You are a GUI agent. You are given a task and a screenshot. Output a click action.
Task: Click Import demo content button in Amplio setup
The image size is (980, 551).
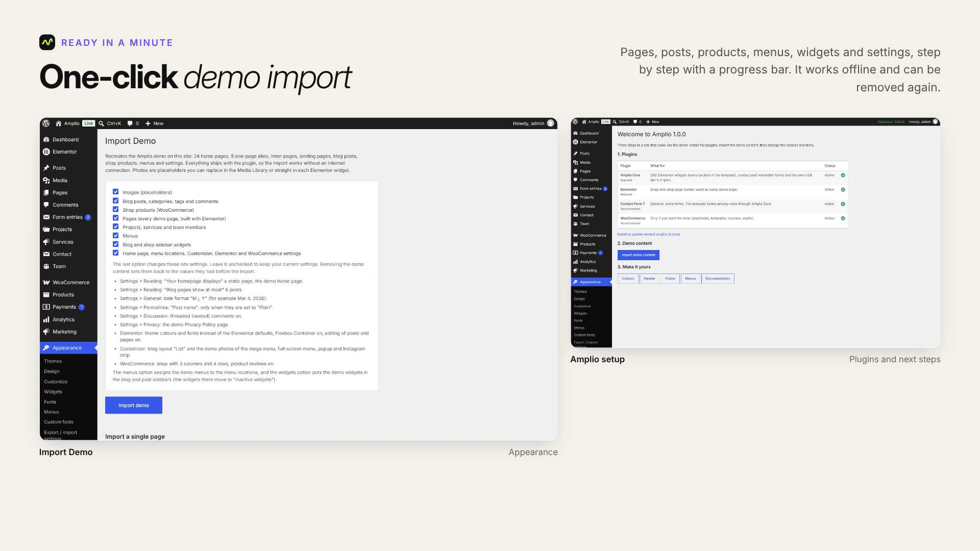639,255
